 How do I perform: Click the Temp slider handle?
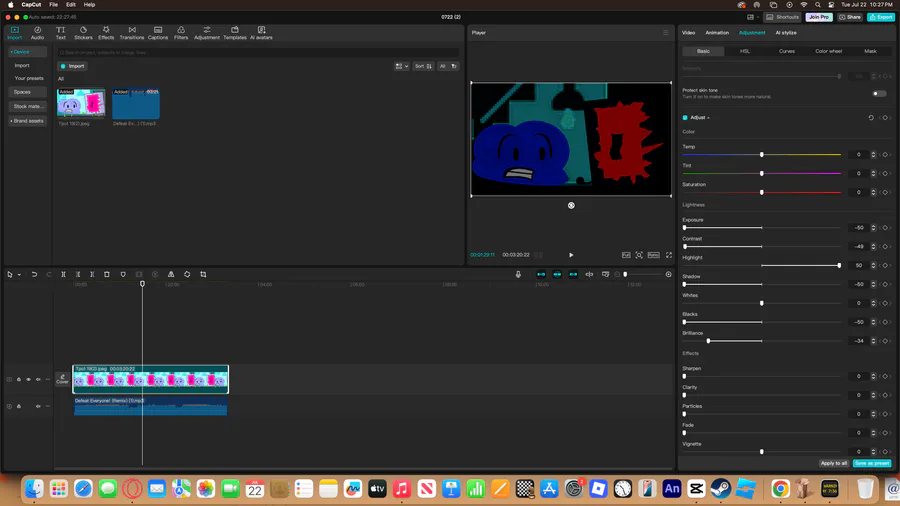[x=762, y=155]
